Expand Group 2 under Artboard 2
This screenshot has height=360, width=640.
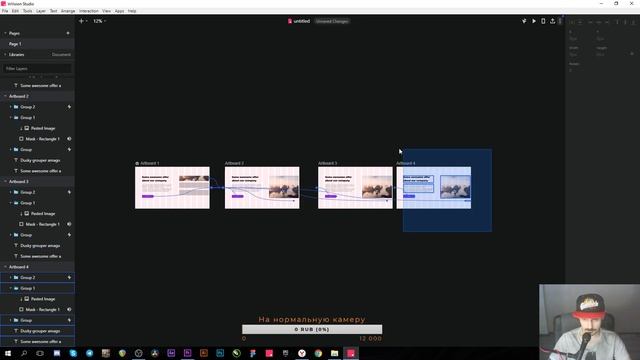coord(11,107)
